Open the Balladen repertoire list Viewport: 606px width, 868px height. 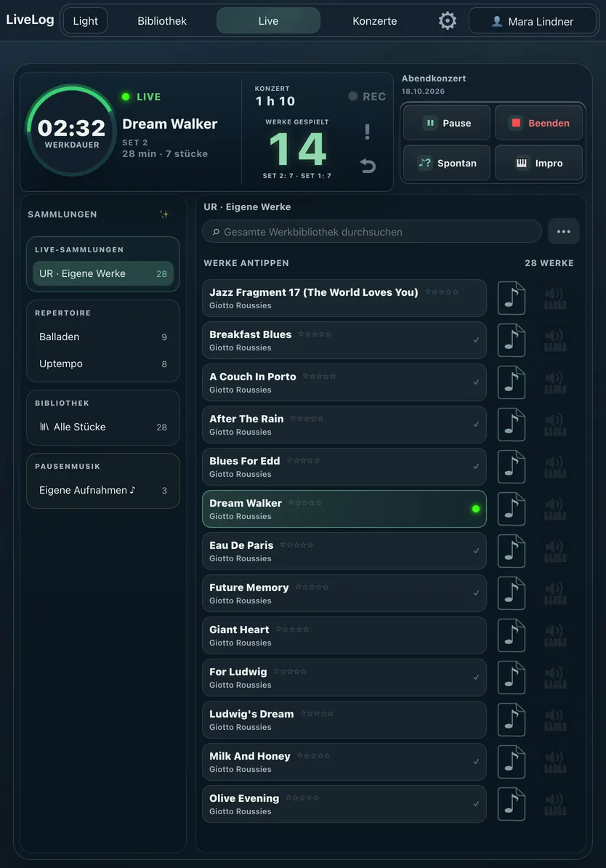103,337
